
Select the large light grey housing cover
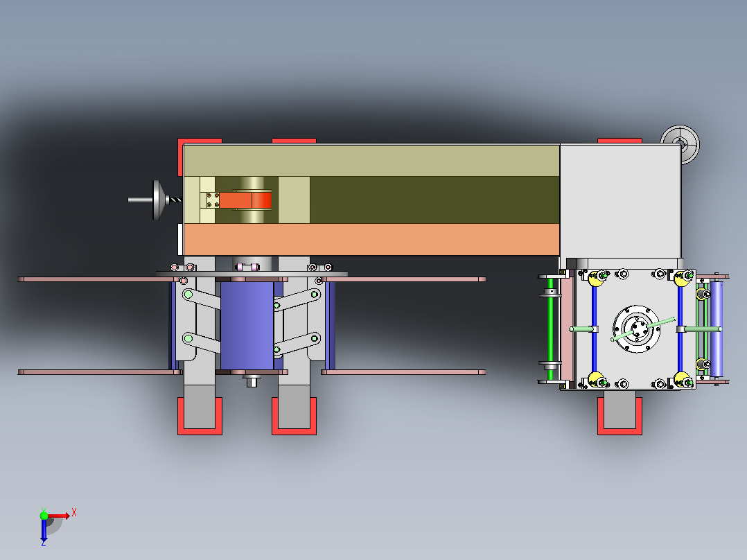(619, 201)
